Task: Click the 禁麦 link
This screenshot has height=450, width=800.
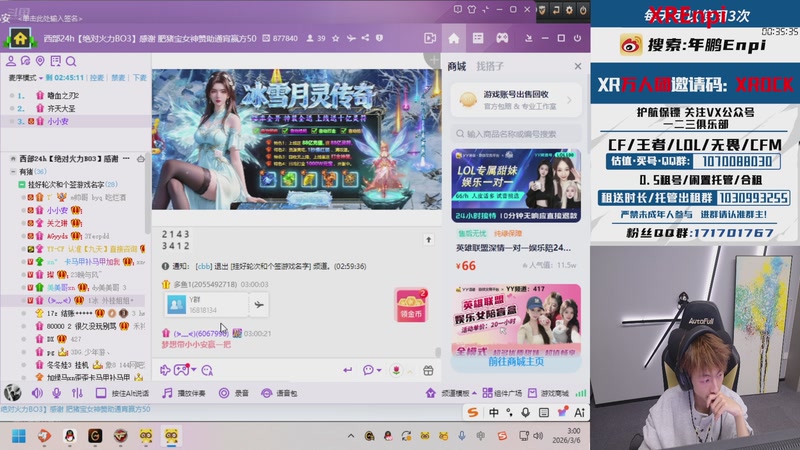Action: 118,78
